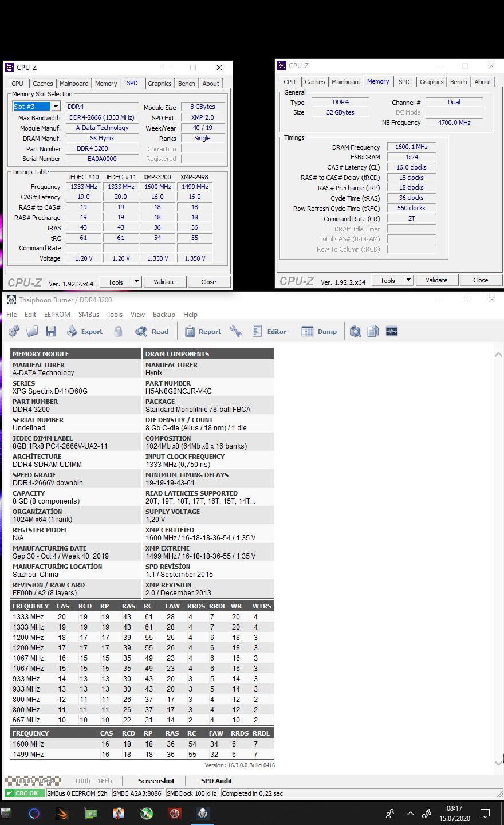504x825 pixels.
Task: Click the CPU-Z icon in SPD window title bar
Action: pyautogui.click(x=9, y=68)
